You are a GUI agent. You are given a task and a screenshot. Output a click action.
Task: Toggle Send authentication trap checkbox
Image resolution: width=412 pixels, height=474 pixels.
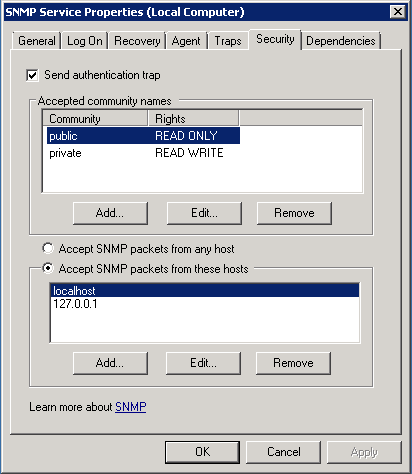[x=32, y=75]
